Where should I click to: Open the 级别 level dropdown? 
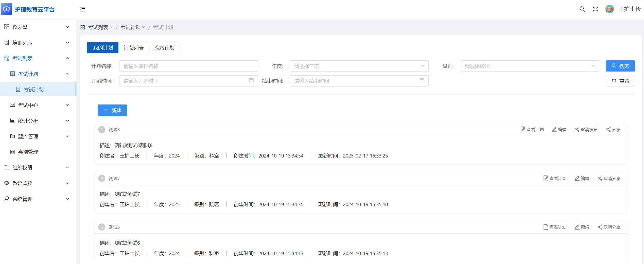530,66
